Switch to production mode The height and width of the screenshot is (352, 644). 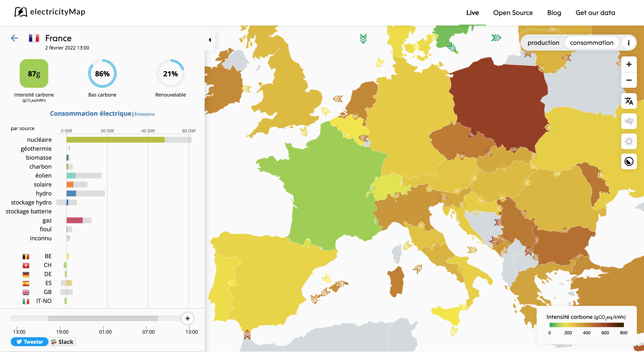543,43
